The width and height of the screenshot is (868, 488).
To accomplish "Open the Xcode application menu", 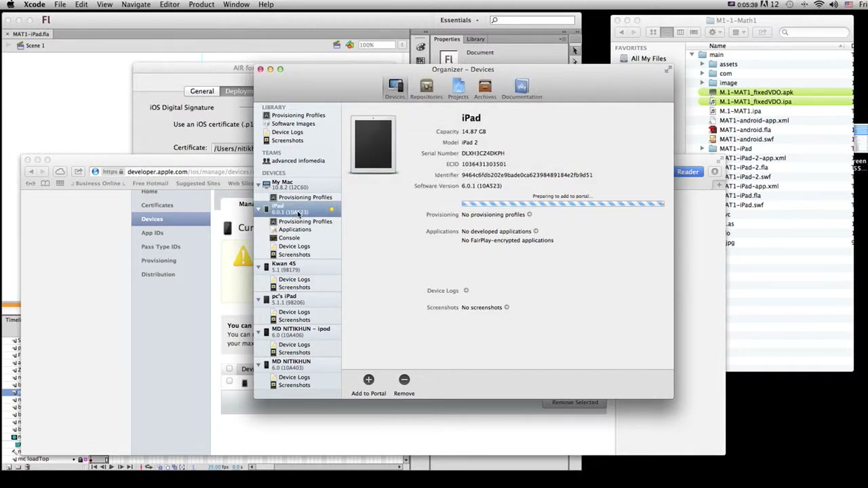I will click(x=35, y=5).
